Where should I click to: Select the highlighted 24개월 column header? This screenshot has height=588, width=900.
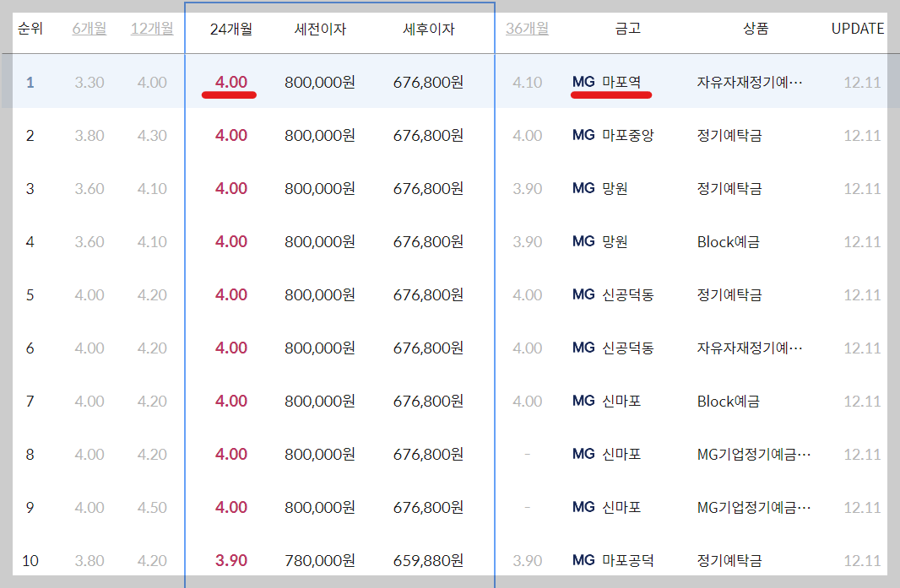(230, 29)
